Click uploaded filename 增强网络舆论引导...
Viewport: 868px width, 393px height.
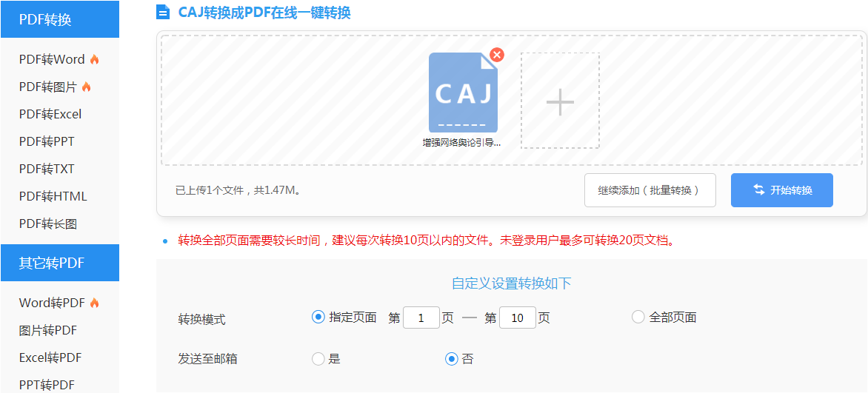tap(461, 142)
